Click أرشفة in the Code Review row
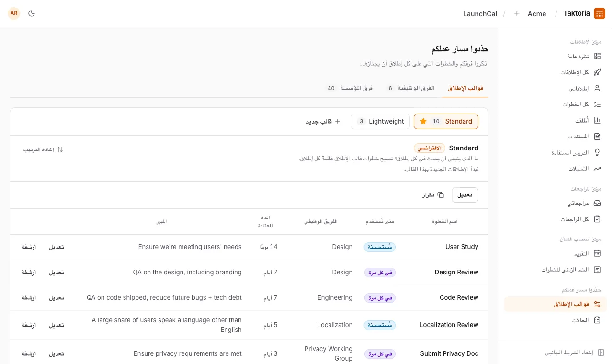 (x=29, y=298)
